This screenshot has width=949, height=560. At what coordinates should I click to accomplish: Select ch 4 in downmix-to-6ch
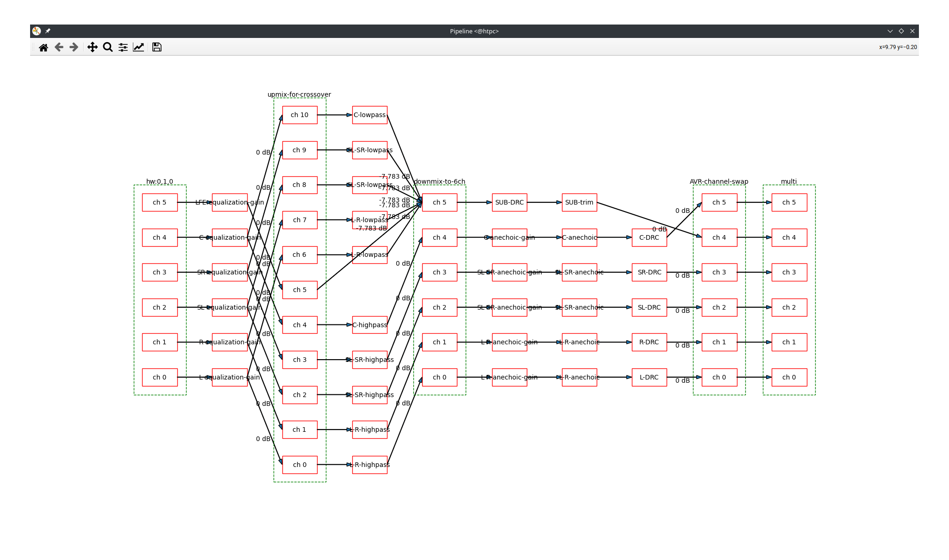click(x=440, y=237)
